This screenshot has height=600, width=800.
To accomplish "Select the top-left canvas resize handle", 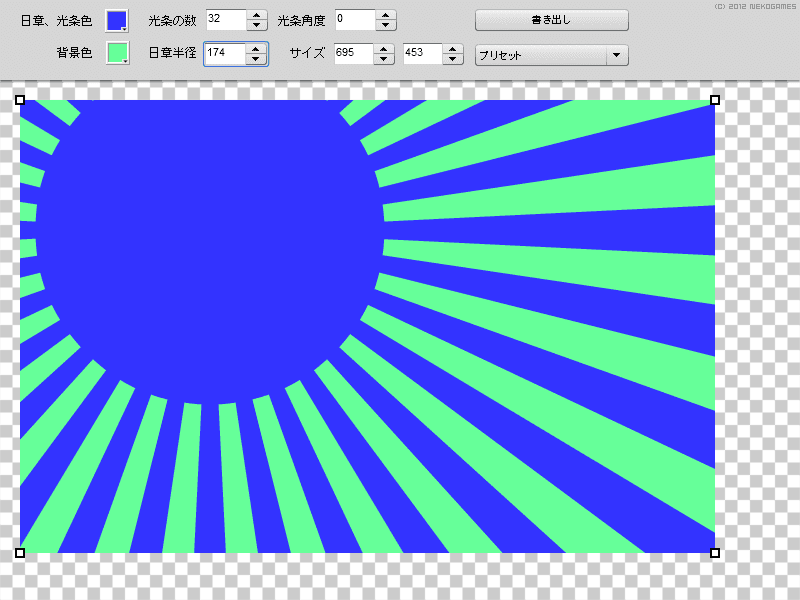I will coord(20,100).
